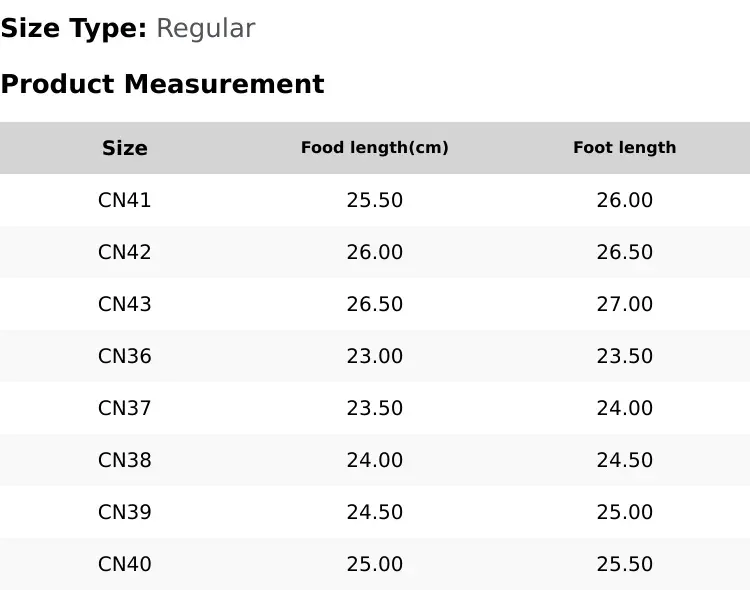Click the Food length(cm) column header

tap(375, 148)
